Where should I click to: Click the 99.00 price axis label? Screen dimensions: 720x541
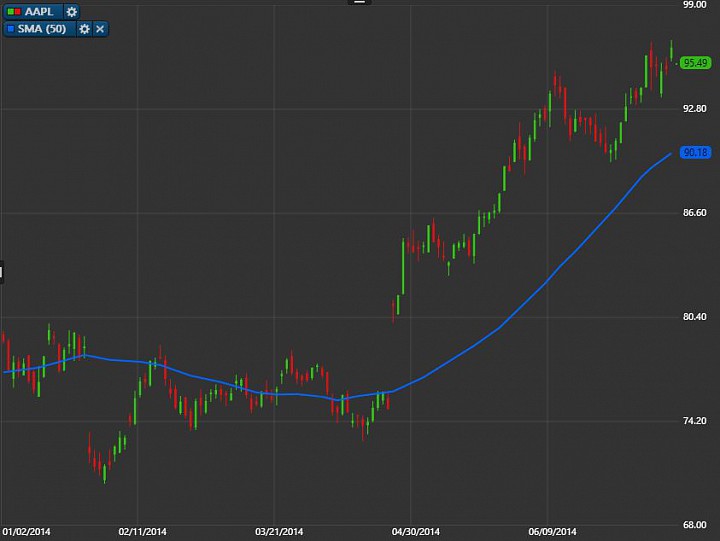pos(695,5)
